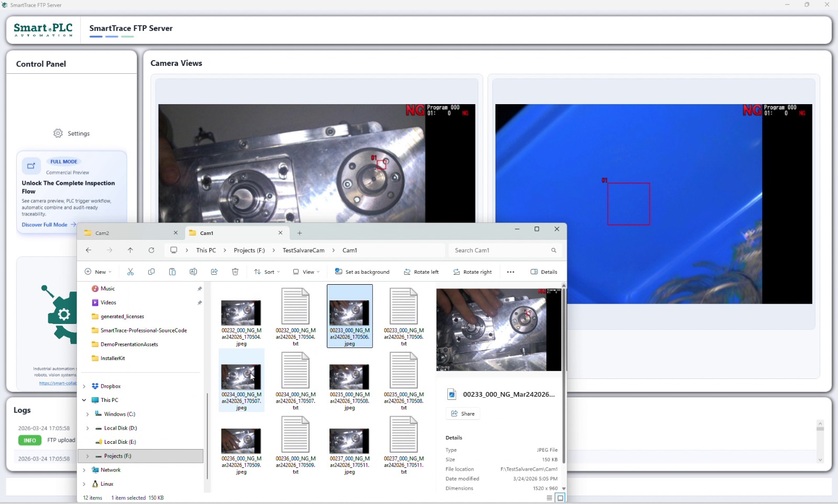The image size is (838, 504).
Task: Click scroll-down arrow in Logs panel
Action: [820, 460]
